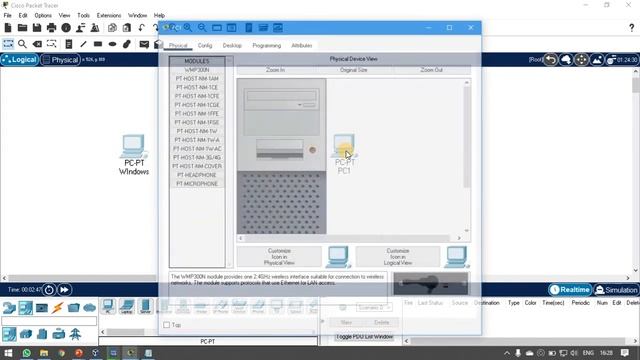640x360 pixels.
Task: Click the Help question mark icon
Action: point(631,28)
